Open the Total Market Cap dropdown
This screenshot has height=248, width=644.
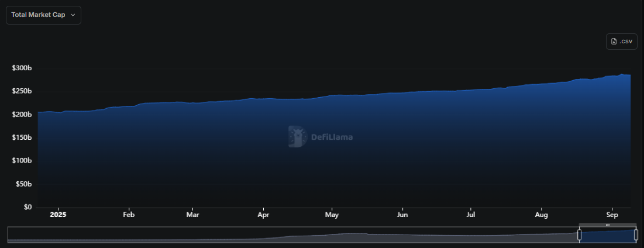click(x=43, y=15)
